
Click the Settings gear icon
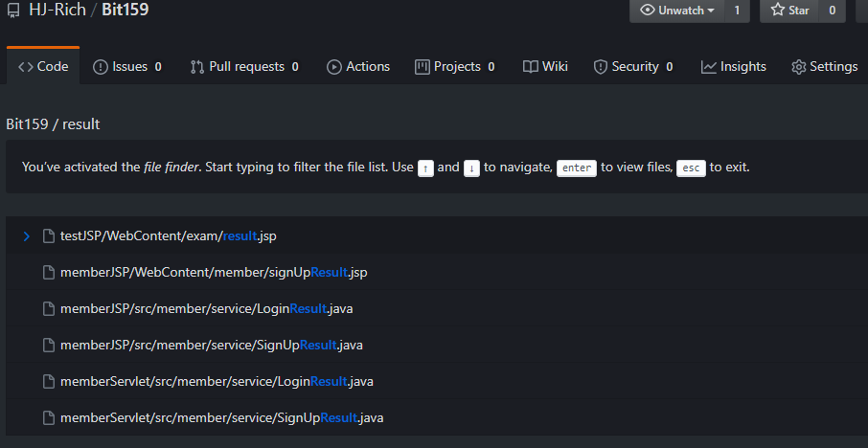[799, 67]
